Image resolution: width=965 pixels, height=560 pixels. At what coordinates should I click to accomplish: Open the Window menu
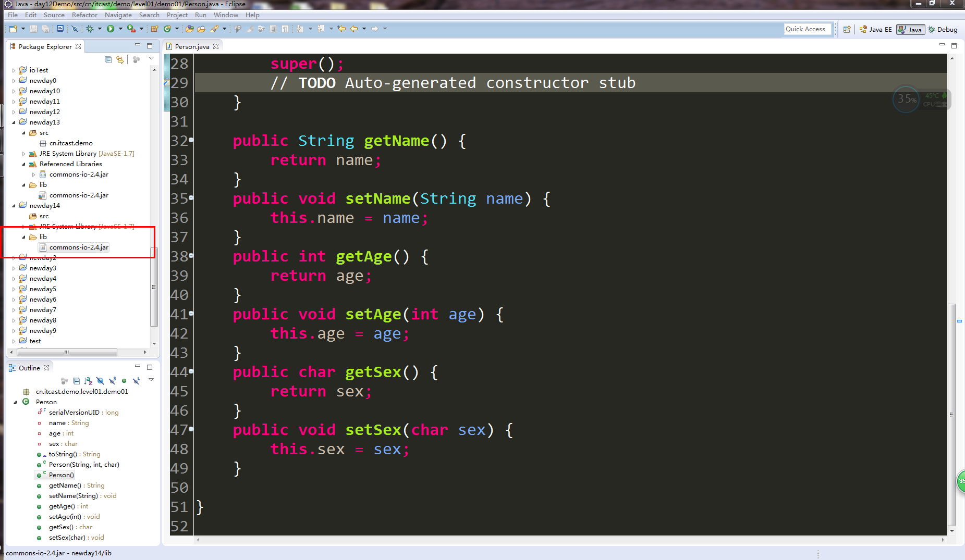click(x=226, y=15)
